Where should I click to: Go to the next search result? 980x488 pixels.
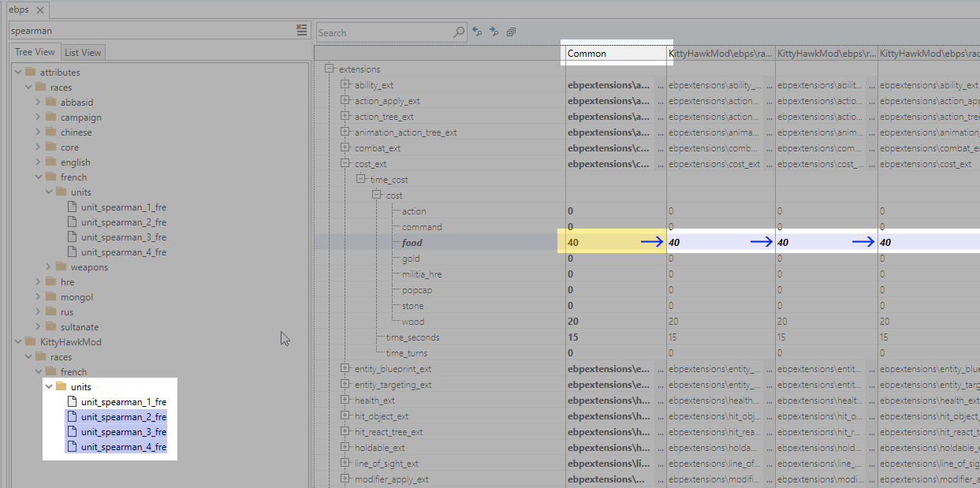[494, 32]
